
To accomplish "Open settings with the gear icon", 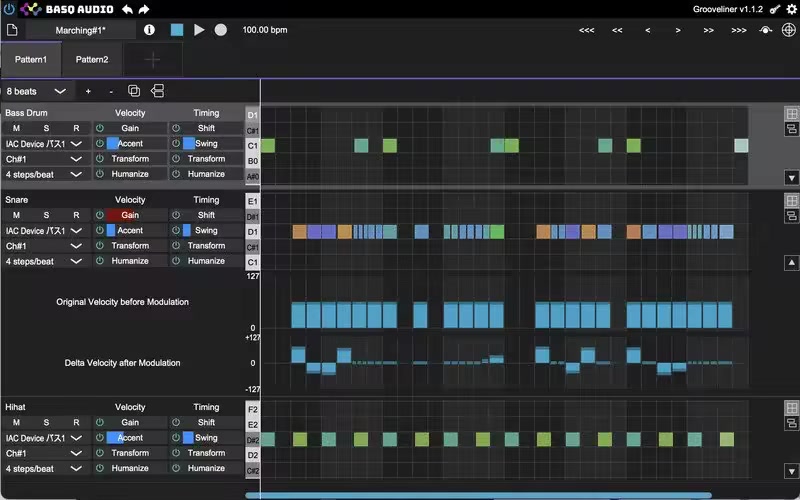I will (x=791, y=9).
